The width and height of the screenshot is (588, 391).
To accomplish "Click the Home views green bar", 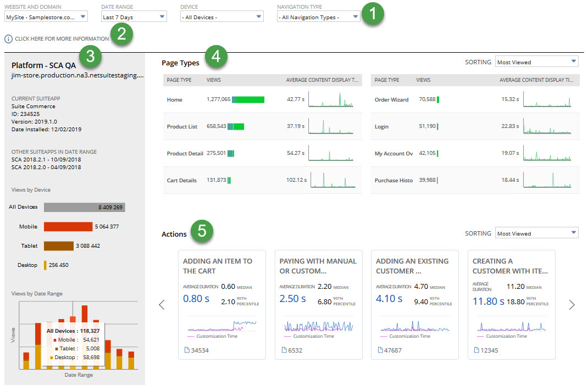I will click(x=248, y=99).
